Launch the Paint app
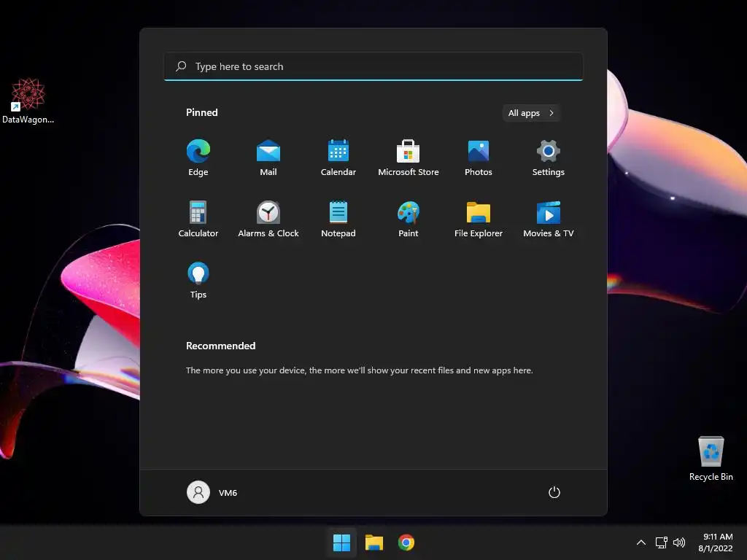747x560 pixels. (x=409, y=219)
